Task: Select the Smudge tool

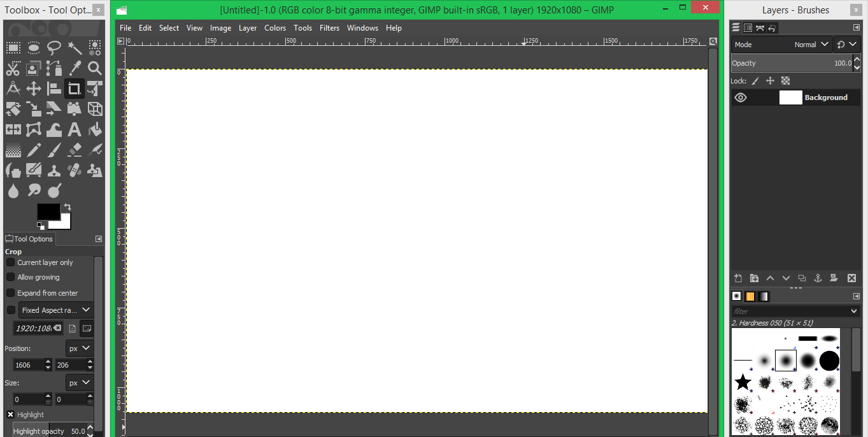Action: [x=34, y=190]
